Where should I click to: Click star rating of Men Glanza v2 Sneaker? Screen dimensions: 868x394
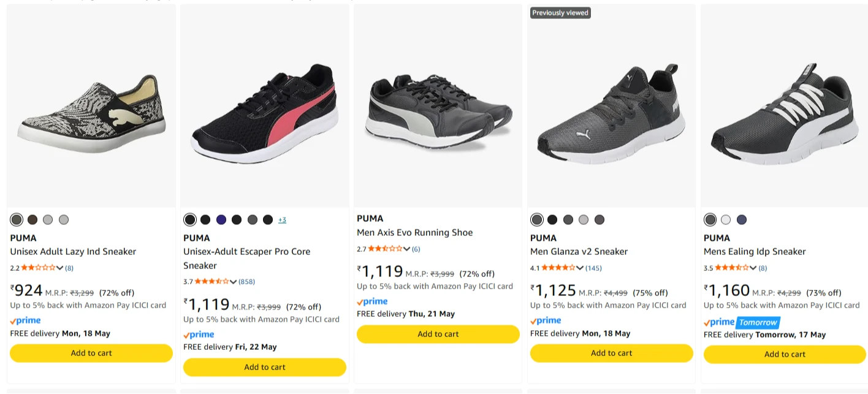click(x=558, y=268)
